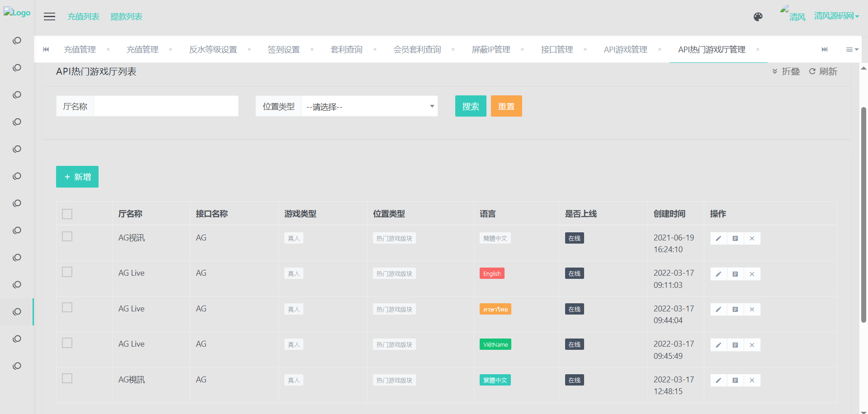Open the tab options menu dropdown
The image size is (868, 414).
pos(852,49)
